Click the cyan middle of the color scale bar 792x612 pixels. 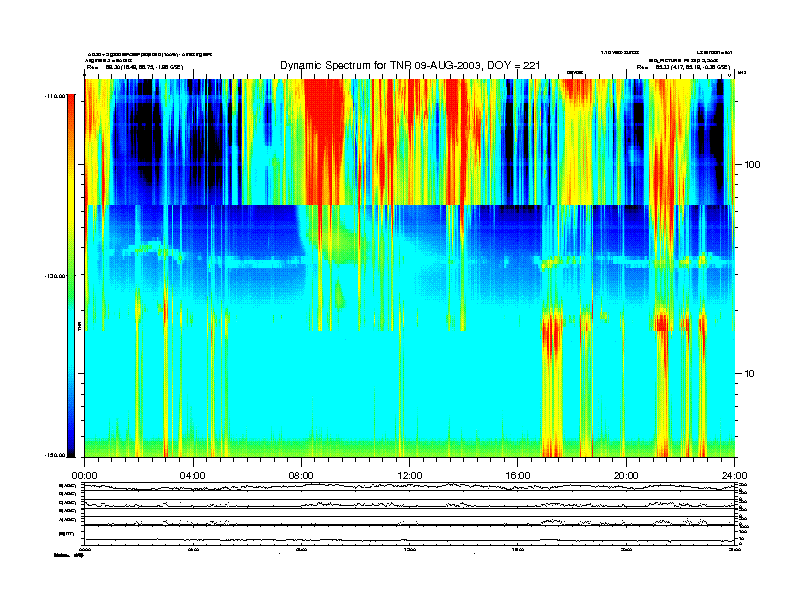pos(71,323)
